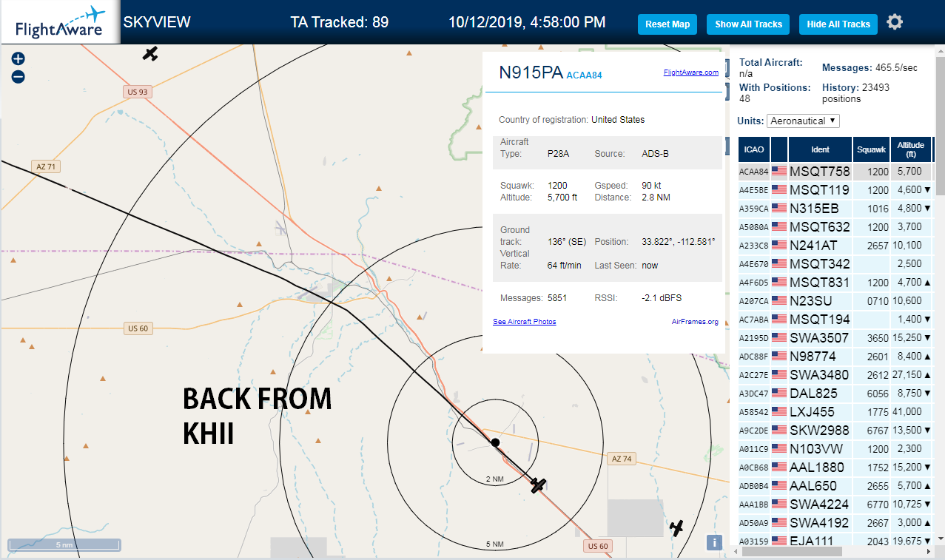This screenshot has width=945, height=560.
Task: Select the SWA4224 aircraft row
Action: point(835,504)
